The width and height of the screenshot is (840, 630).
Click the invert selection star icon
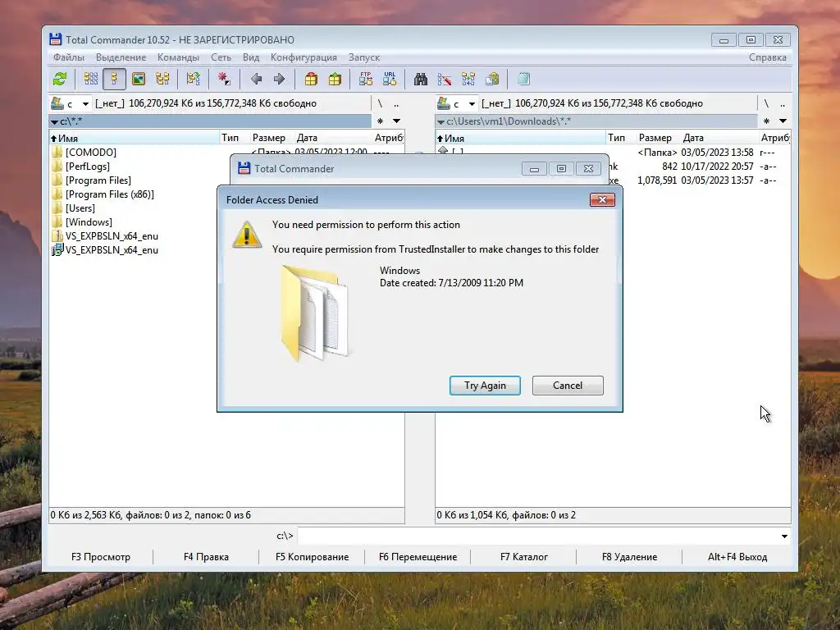pyautogui.click(x=224, y=80)
